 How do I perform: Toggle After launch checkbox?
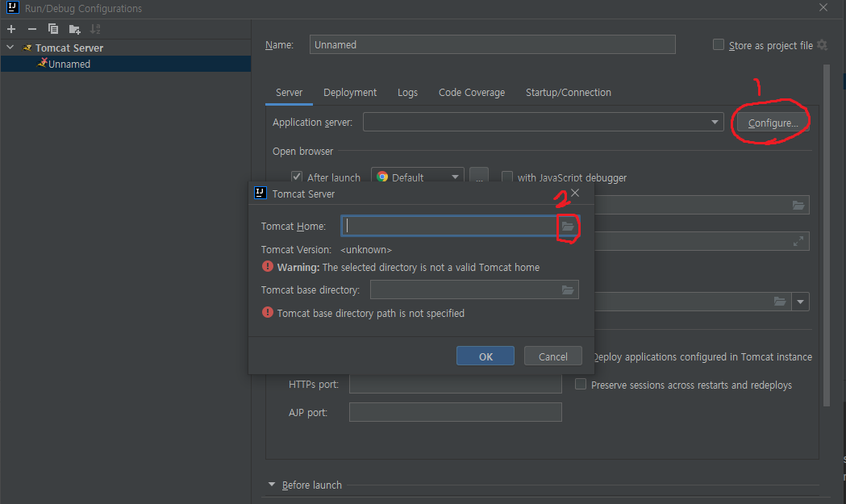(x=297, y=177)
